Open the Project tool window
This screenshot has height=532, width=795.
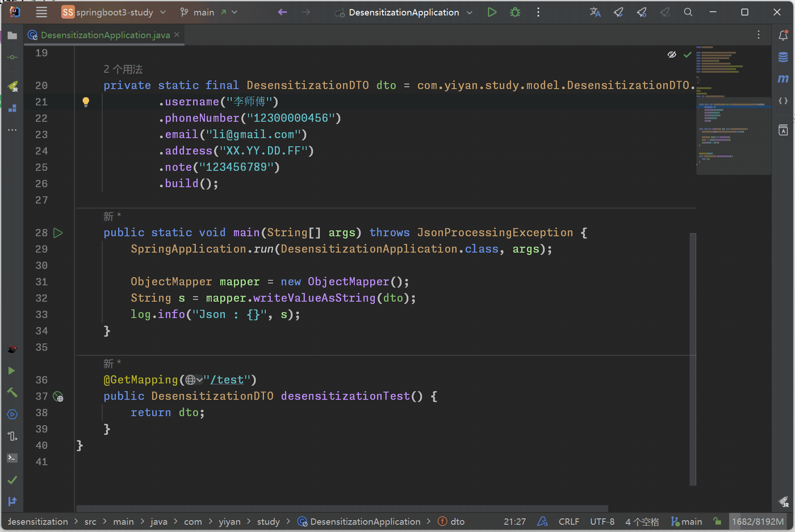12,35
